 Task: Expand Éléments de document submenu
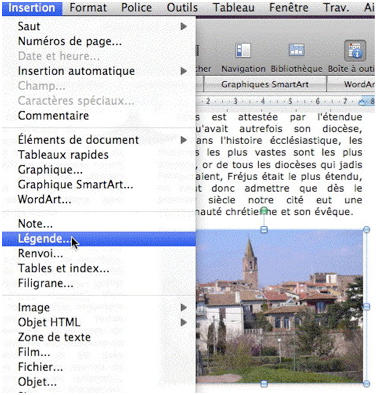(99, 140)
